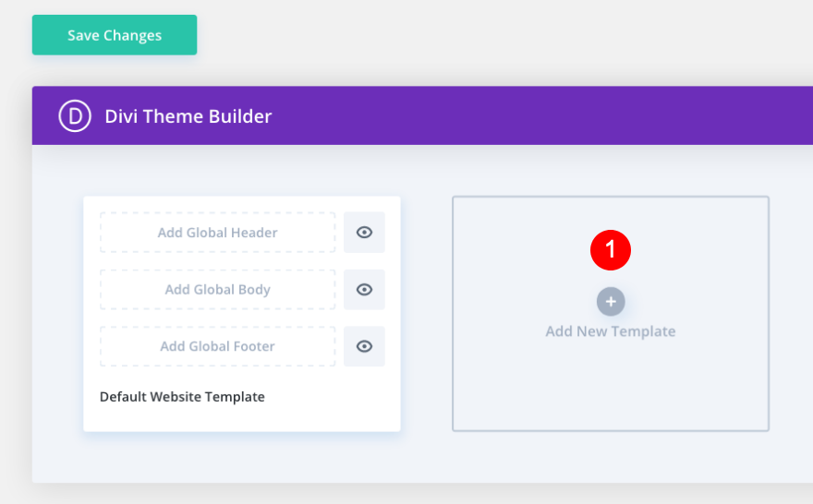
Task: Click the "Add New Template" text label
Action: coord(611,331)
